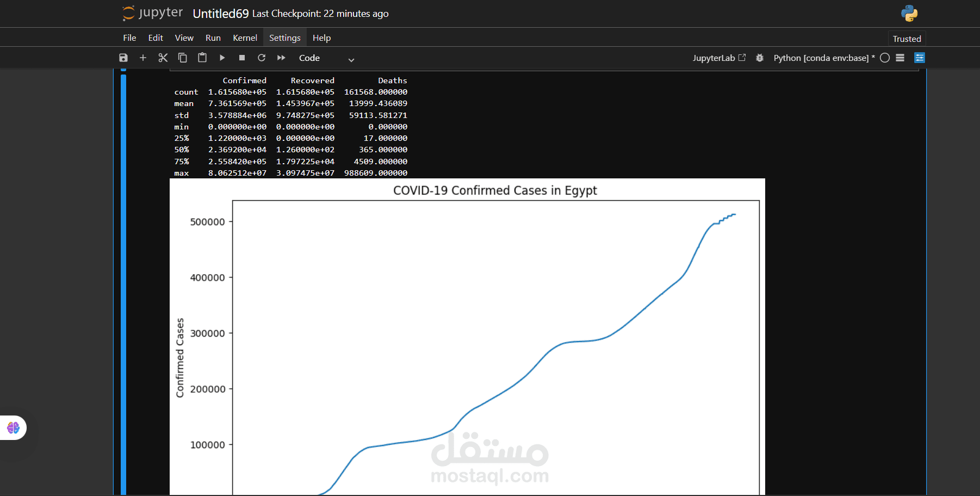Click the 75% recovered value 1.797225e+04
Screen dimensions: 980x496
(305, 162)
